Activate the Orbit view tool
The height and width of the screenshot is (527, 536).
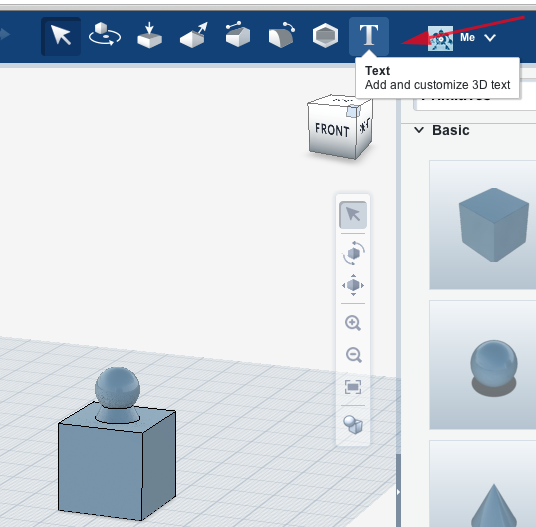pos(353,253)
